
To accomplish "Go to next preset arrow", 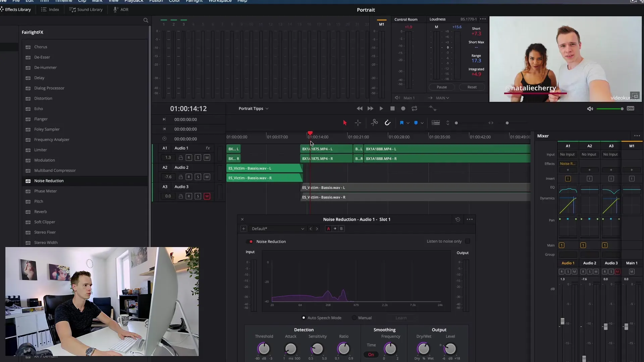I will (x=317, y=229).
